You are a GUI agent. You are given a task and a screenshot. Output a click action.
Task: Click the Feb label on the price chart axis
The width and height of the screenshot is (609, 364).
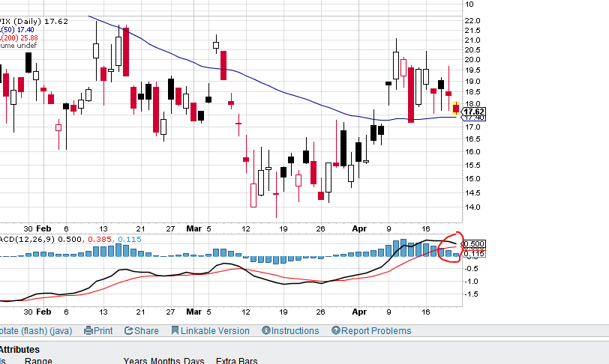click(43, 228)
